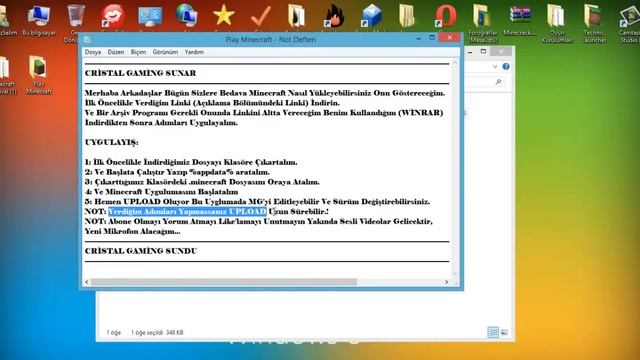Select the folder icon left of Opera shortcut

407,16
